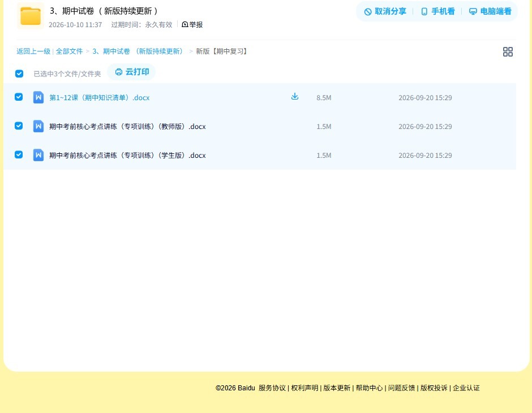This screenshot has height=413, width=532.
Task: Click ©2026 Baidu copyright text
Action: pos(235,388)
